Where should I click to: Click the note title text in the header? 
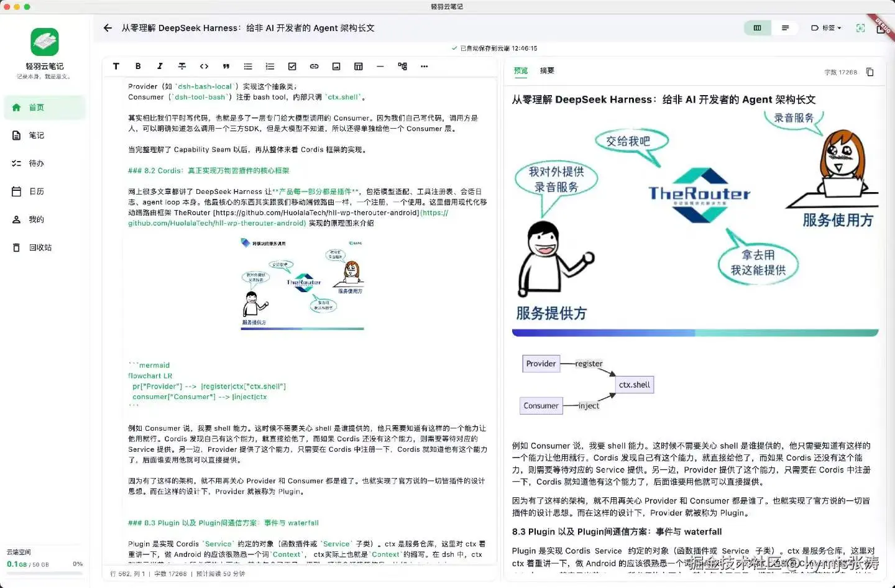(x=248, y=28)
